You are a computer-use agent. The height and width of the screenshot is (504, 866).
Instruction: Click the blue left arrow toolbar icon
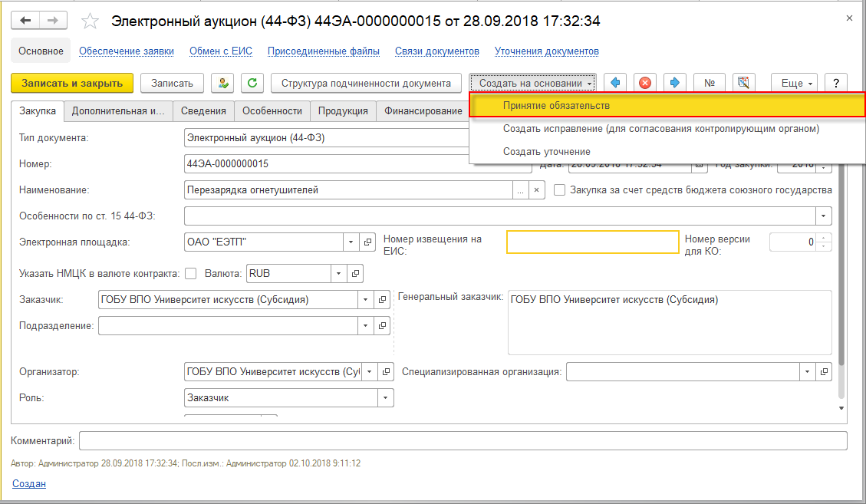pos(615,83)
